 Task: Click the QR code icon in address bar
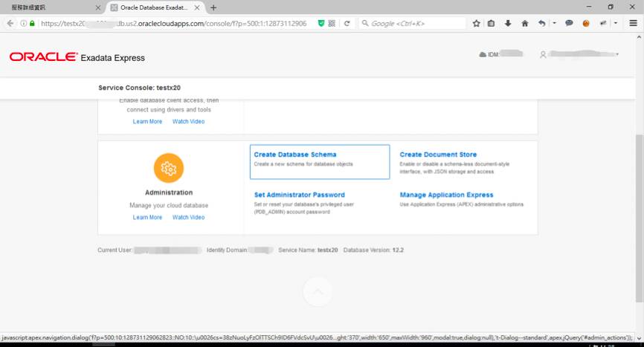pos(332,23)
